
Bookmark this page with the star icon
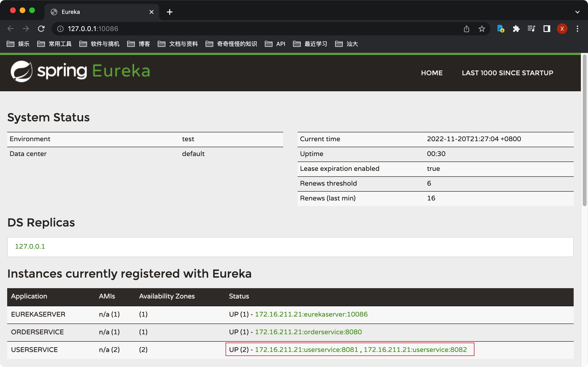coord(482,29)
